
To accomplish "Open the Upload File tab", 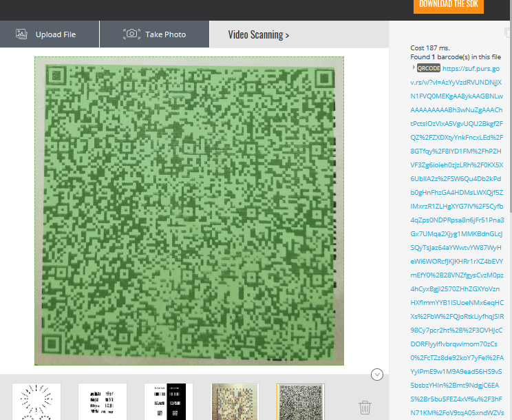I will [50, 34].
